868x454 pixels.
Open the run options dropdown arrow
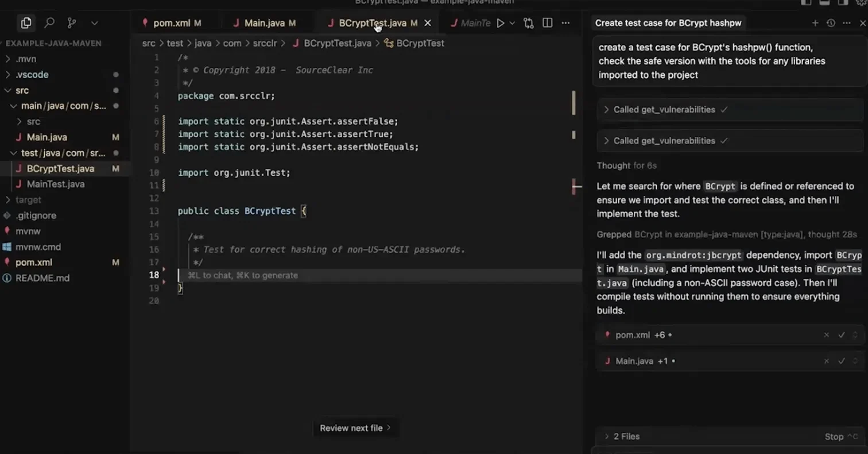click(x=512, y=23)
